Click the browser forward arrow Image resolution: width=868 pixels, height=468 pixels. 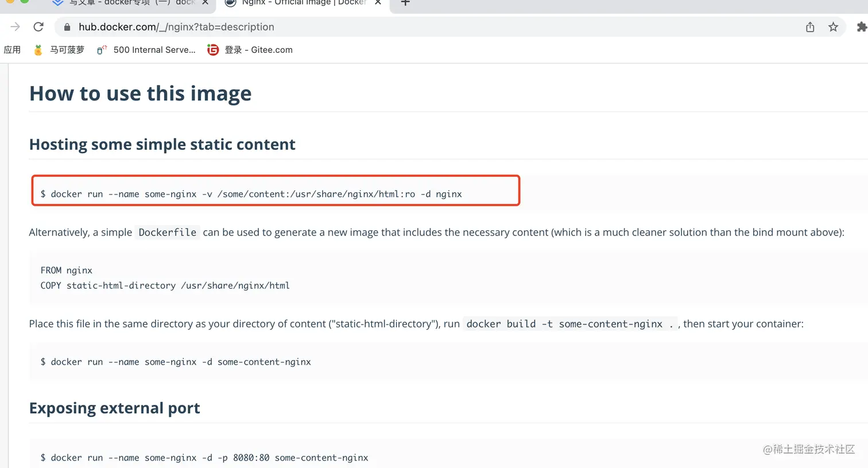coord(15,27)
